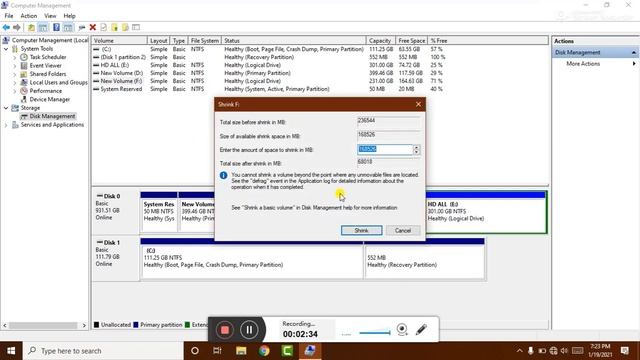This screenshot has height=360, width=640.
Task: Open the View menu
Action: click(50, 16)
